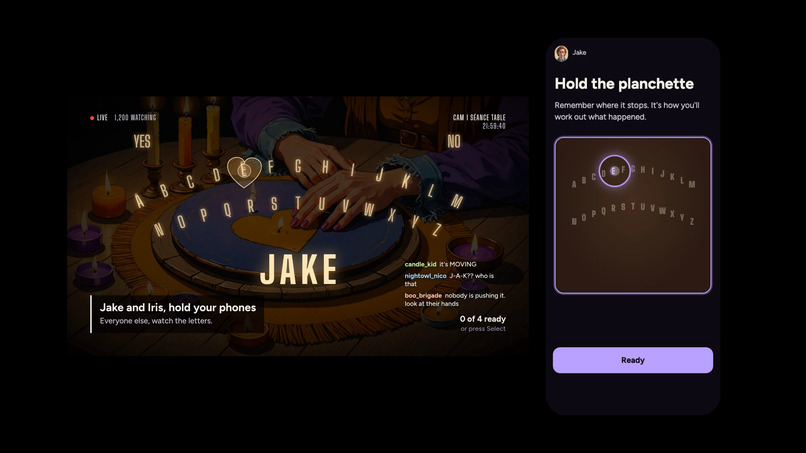Click letter B on the TV spirit board
Image resolution: width=806 pixels, height=453 pixels.
(x=164, y=190)
